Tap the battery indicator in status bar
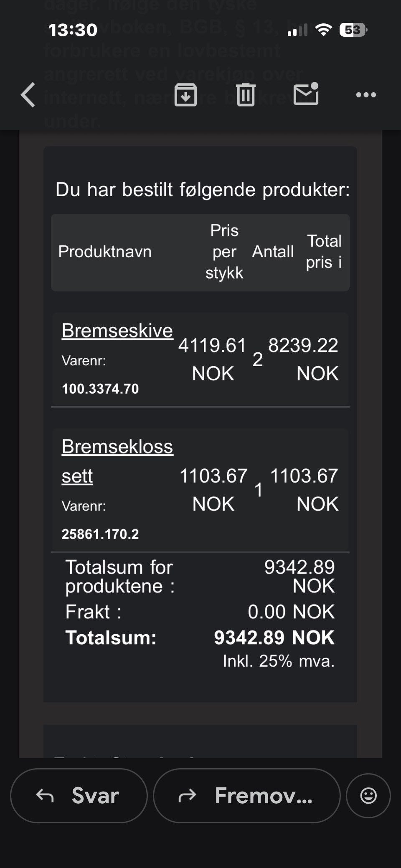 pos(353,30)
